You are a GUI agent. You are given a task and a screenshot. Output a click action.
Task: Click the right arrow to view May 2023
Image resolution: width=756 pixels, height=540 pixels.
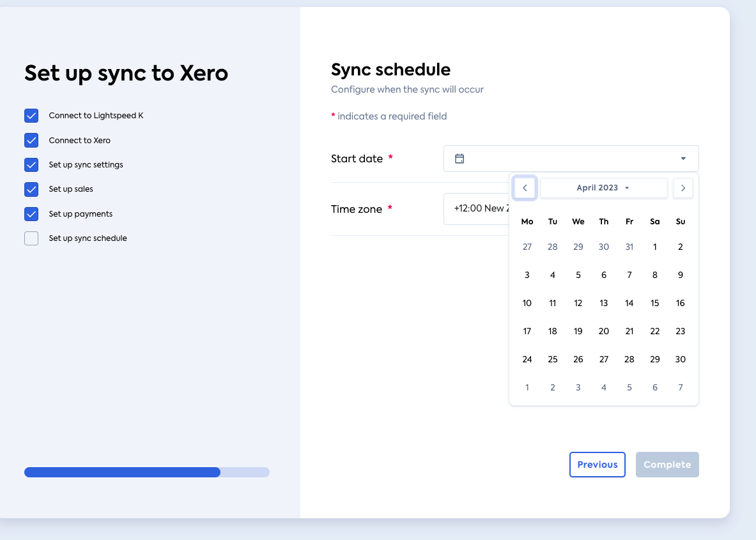pos(683,187)
